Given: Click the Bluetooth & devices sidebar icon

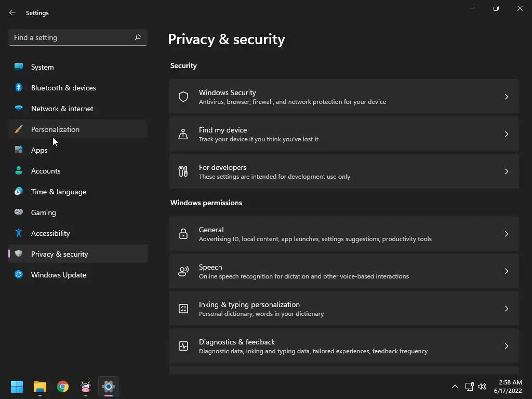Looking at the screenshot, I should click(x=19, y=88).
